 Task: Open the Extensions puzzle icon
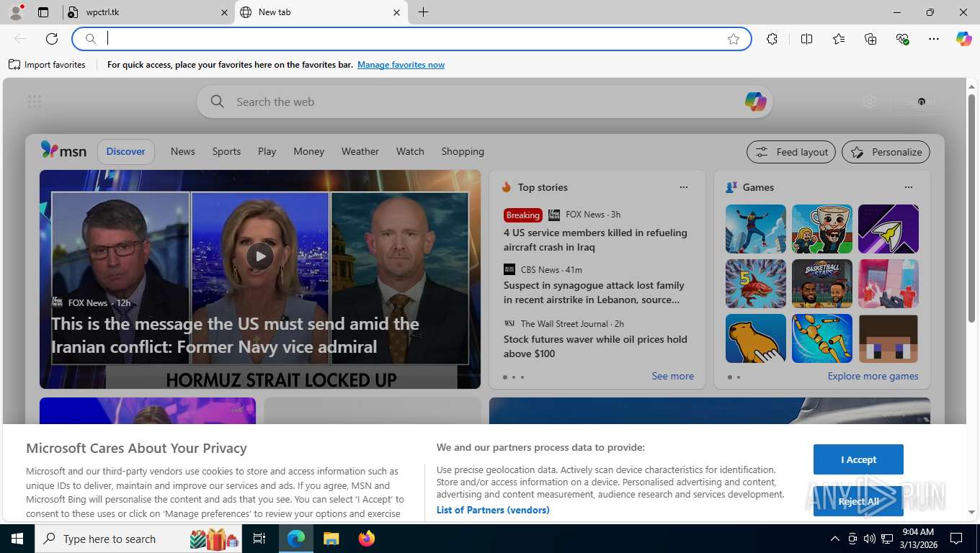coord(772,39)
